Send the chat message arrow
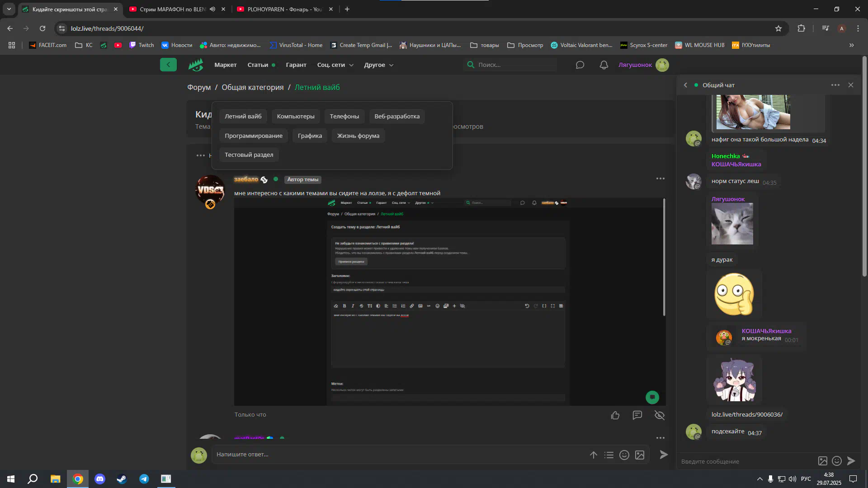 (x=851, y=461)
